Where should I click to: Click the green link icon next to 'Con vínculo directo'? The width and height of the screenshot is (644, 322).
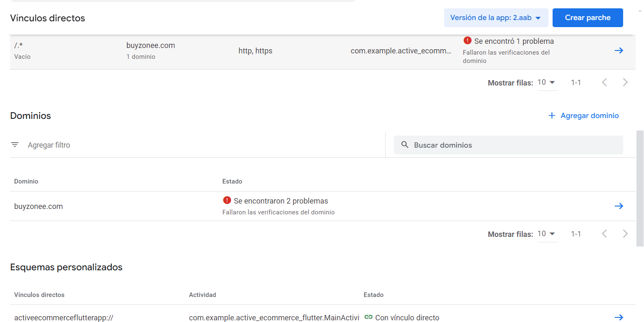(368, 317)
